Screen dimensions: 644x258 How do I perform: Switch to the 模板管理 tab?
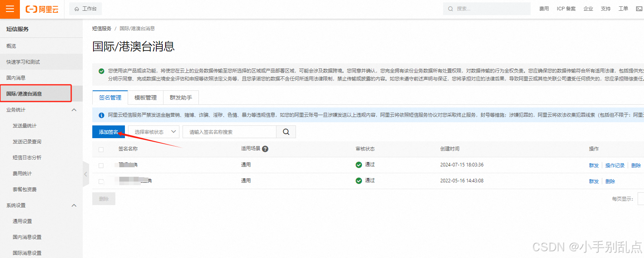click(x=146, y=98)
